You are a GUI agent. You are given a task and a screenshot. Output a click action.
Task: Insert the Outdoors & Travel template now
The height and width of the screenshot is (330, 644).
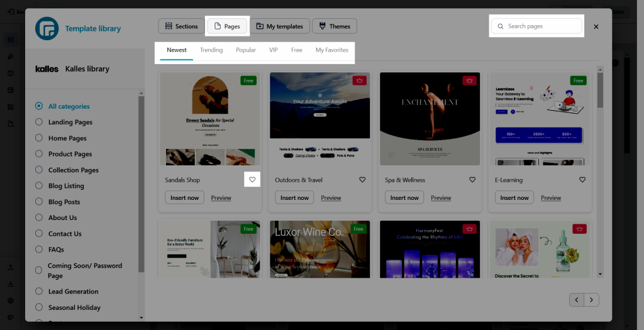tap(294, 197)
